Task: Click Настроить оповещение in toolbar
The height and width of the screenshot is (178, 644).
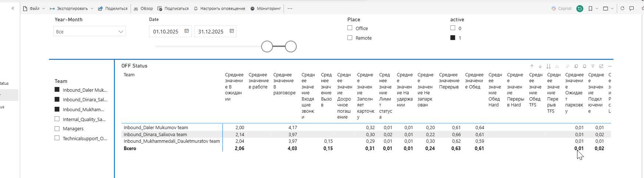Action: [219, 8]
